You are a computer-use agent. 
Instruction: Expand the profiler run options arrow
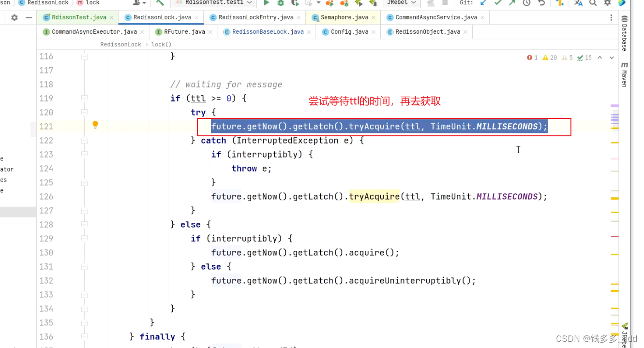318,3
